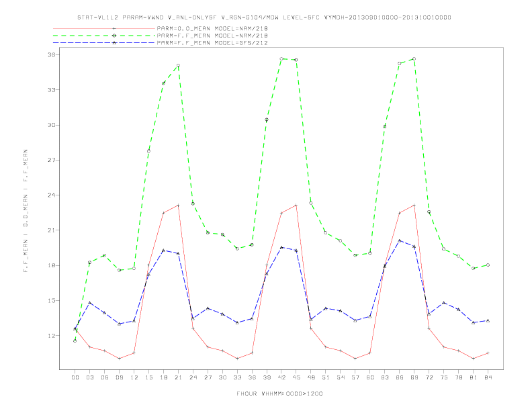Click y-axis tick label 12
The height and width of the screenshot is (411, 532).
coord(51,336)
